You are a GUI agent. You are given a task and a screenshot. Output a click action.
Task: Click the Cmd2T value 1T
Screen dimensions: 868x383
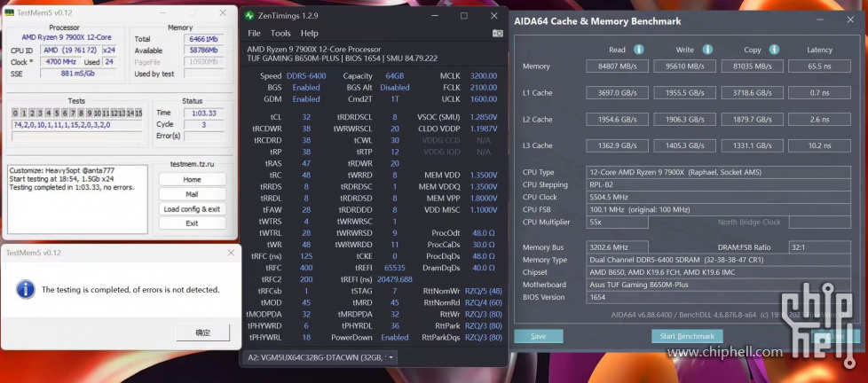click(395, 99)
